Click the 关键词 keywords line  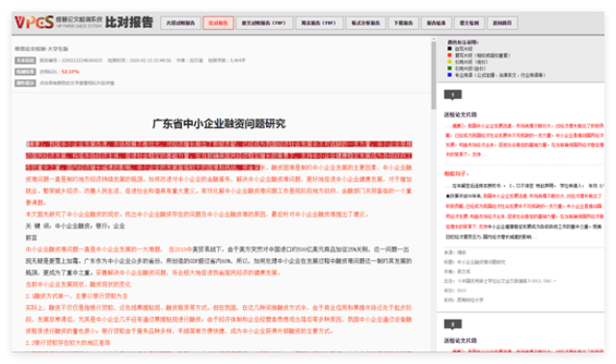pos(75,226)
